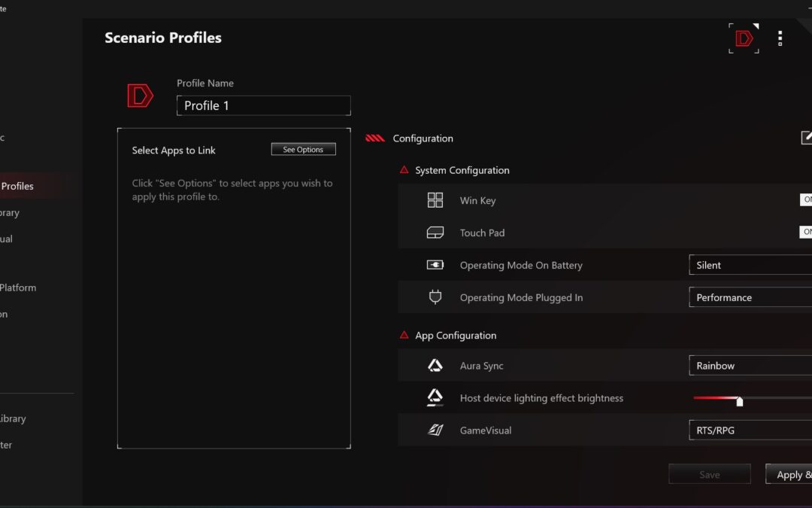812x508 pixels.
Task: Click the battery operating mode icon
Action: [x=435, y=265]
